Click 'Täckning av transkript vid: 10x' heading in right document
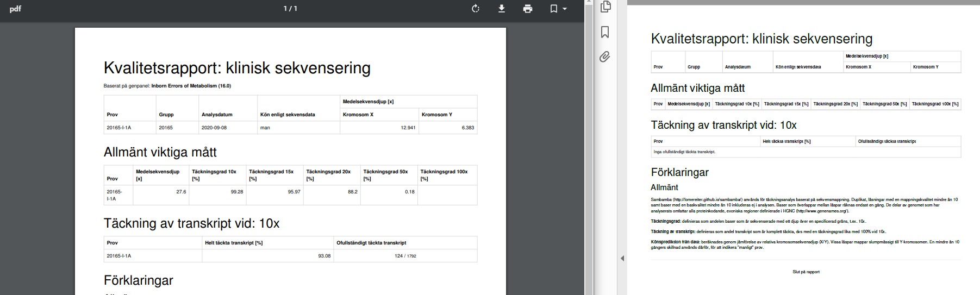This screenshot has width=980, height=295. (x=724, y=125)
